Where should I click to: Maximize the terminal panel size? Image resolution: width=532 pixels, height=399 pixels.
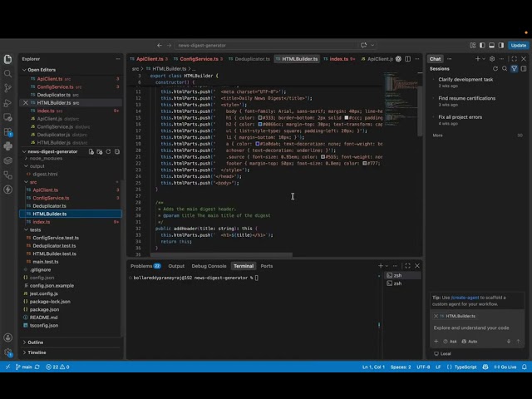coord(408,266)
